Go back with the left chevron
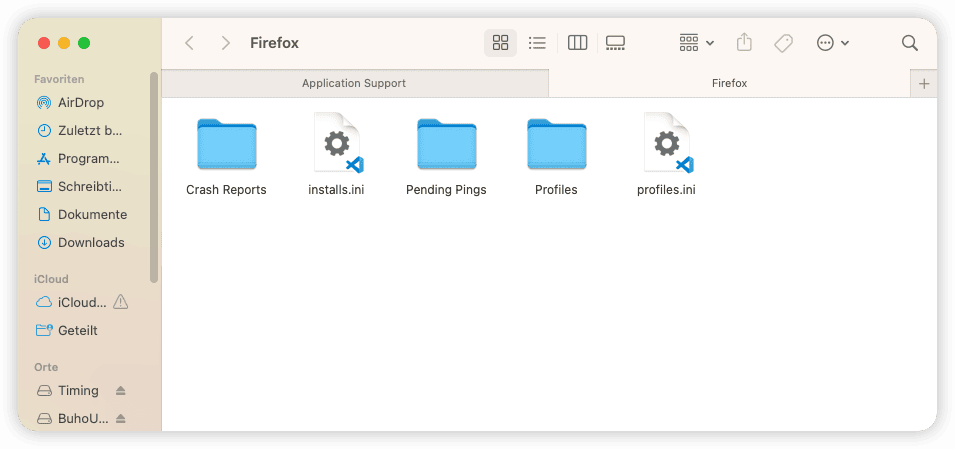The width and height of the screenshot is (955, 449). (189, 43)
